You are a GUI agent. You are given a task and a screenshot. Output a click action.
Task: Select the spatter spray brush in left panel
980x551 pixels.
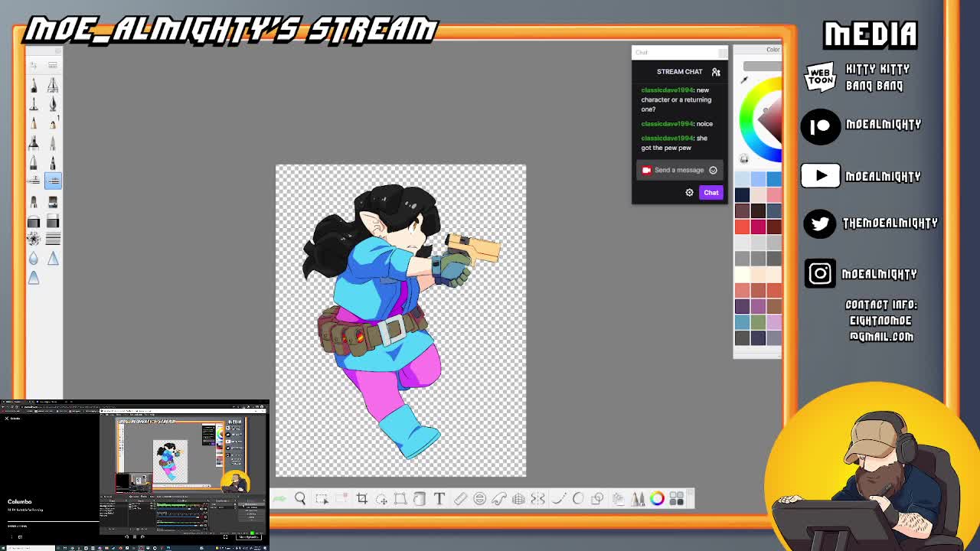(34, 240)
